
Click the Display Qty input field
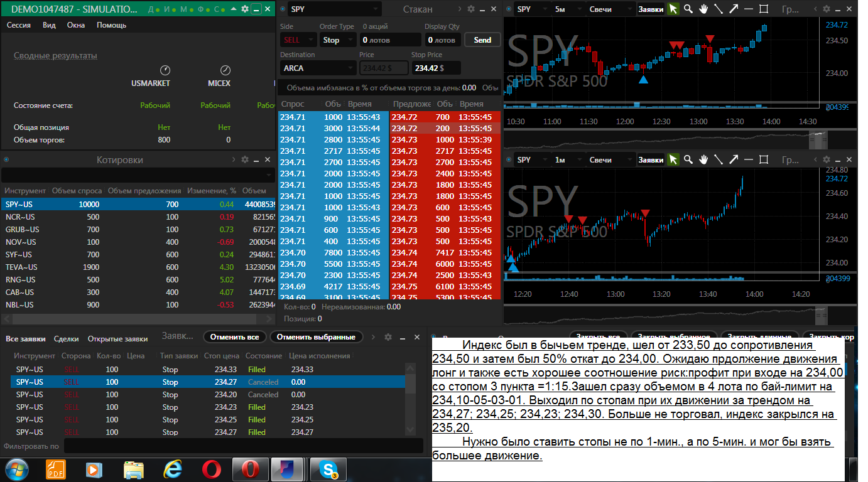coord(442,40)
